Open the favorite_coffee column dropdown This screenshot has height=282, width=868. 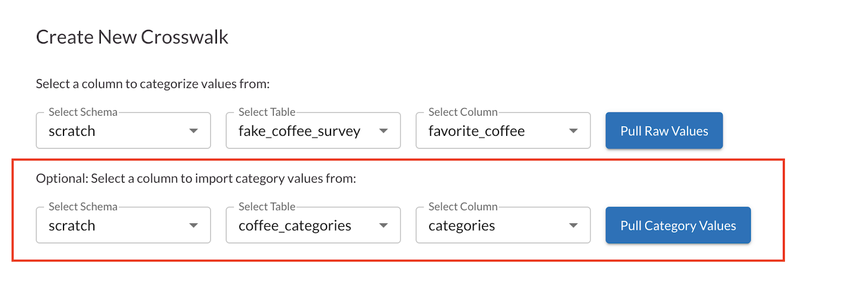502,131
